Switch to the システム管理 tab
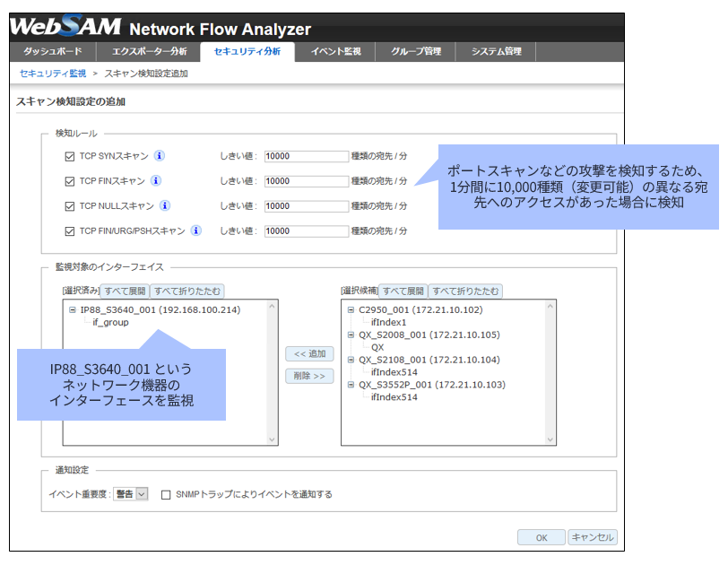Viewport: 728px width, 574px height. tap(497, 51)
